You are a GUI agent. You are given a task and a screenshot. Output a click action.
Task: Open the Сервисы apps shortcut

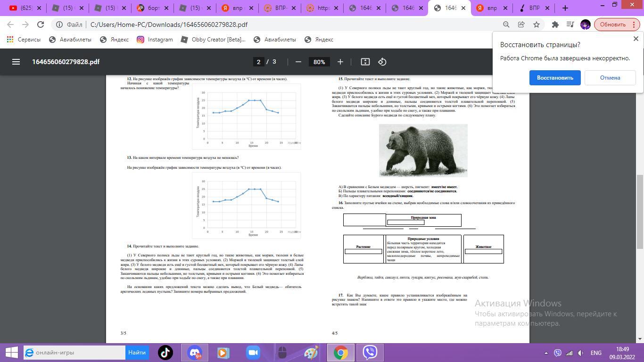coord(24,40)
